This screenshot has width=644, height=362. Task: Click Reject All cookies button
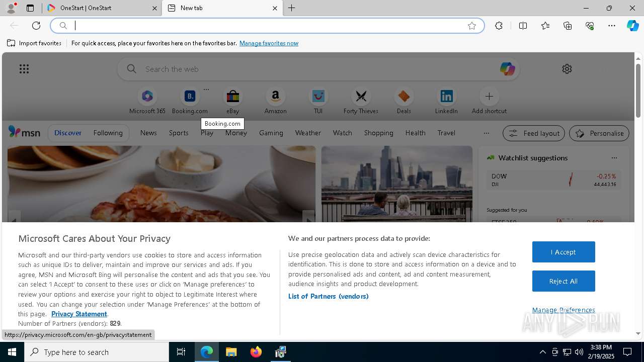point(563,281)
